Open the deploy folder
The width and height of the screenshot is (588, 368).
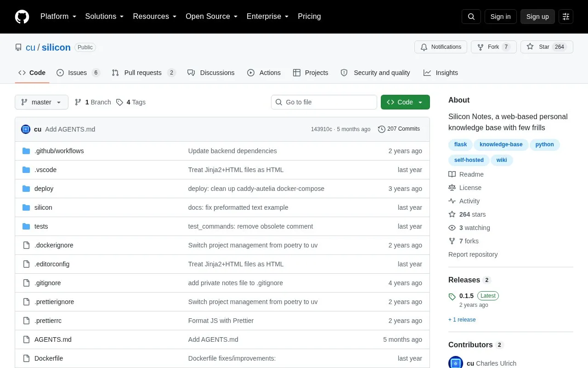point(44,189)
